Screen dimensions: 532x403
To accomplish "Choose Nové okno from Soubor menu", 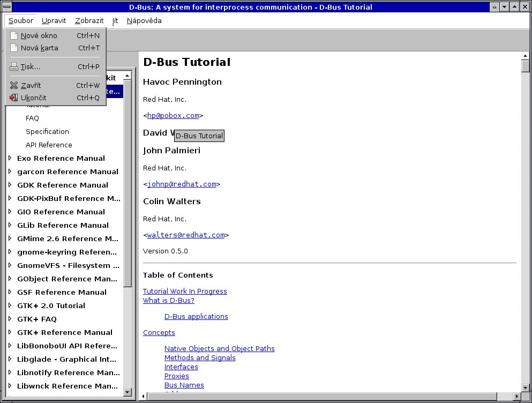I will click(55, 35).
